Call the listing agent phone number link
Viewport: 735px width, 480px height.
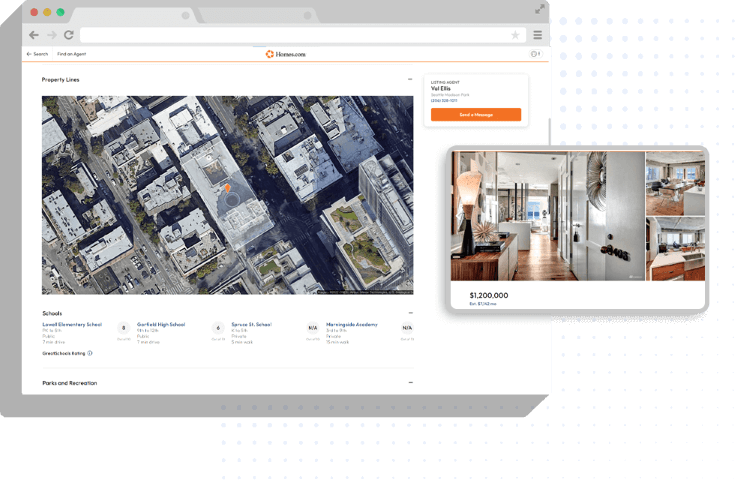444,100
